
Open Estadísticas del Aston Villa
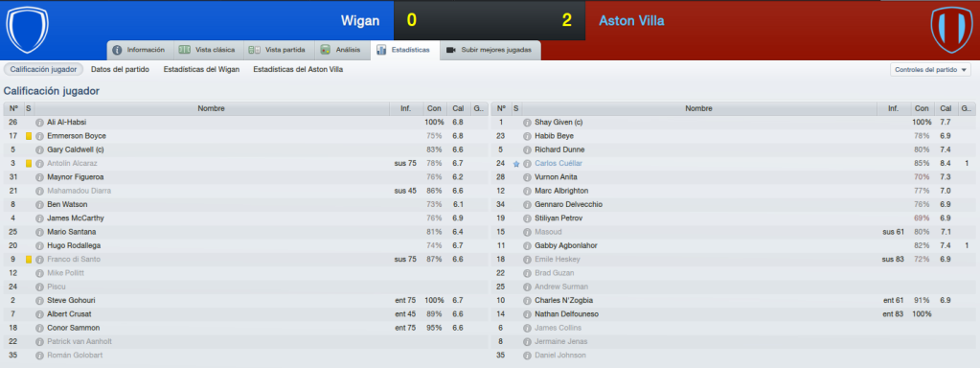tap(298, 69)
